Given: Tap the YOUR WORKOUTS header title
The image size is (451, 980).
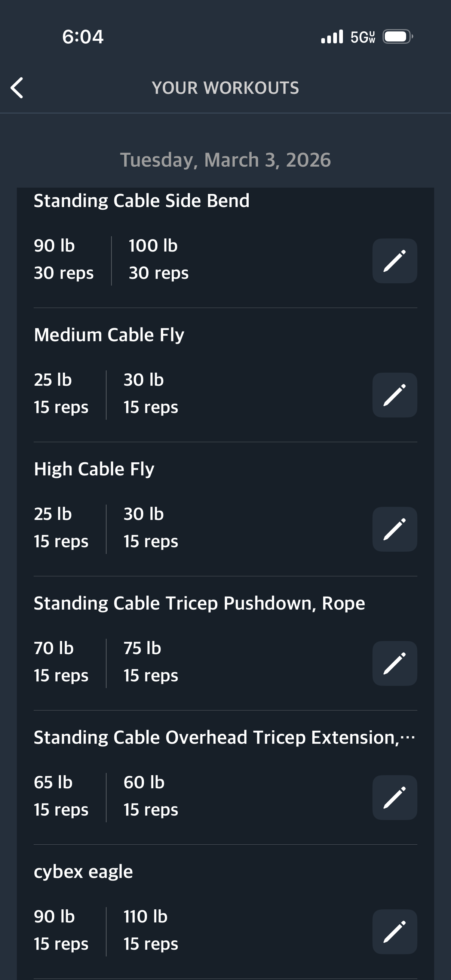Looking at the screenshot, I should [x=225, y=88].
